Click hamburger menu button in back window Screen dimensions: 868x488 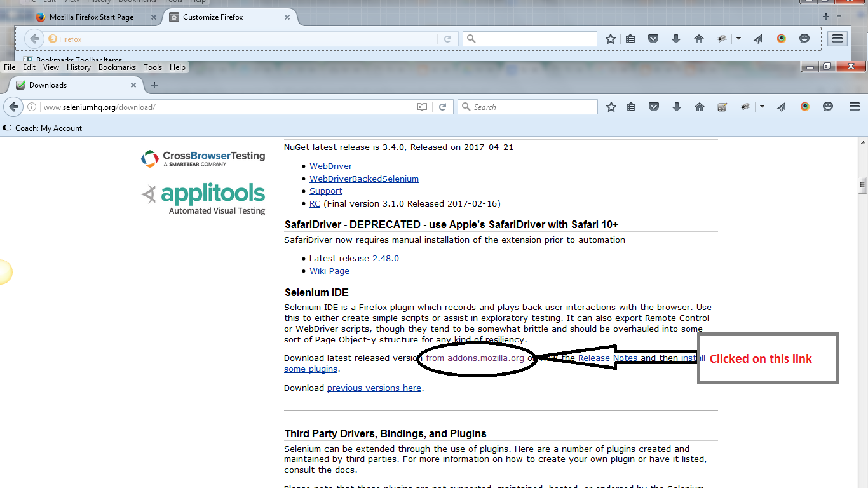837,39
